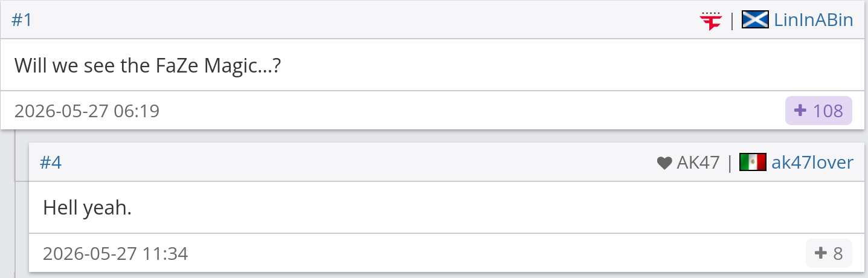Click the plus icon beside 108
The image size is (868, 278).
pyautogui.click(x=800, y=111)
